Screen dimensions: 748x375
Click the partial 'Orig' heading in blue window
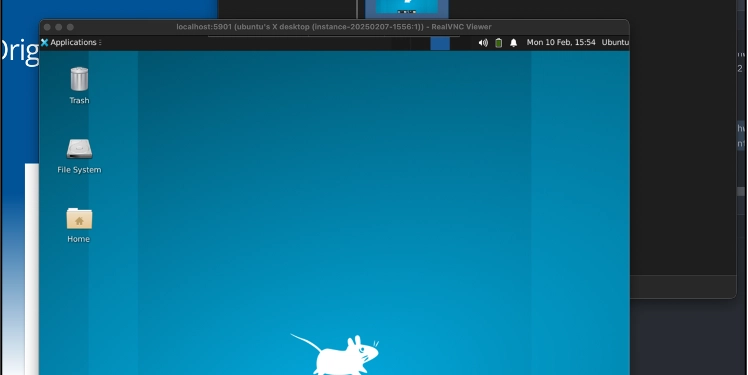20,51
